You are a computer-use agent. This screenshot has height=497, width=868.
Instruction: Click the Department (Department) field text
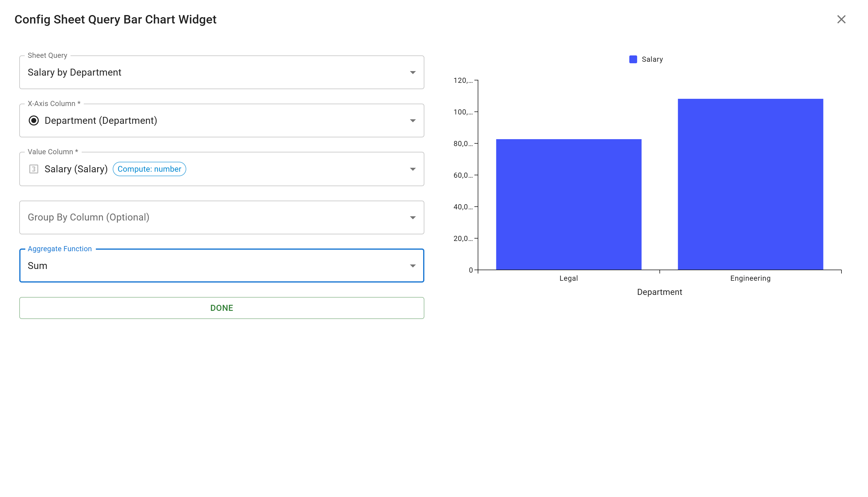click(101, 120)
